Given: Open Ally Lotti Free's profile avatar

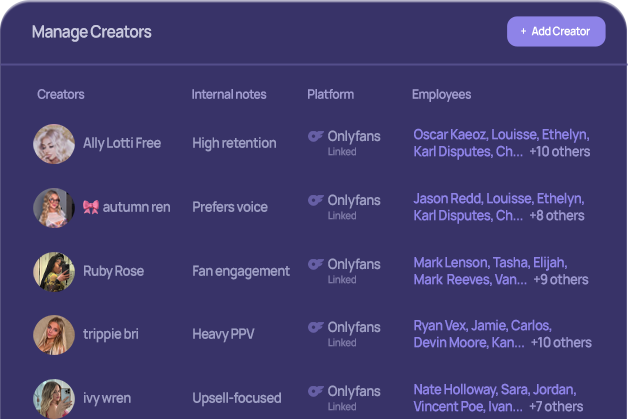Looking at the screenshot, I should tap(54, 144).
